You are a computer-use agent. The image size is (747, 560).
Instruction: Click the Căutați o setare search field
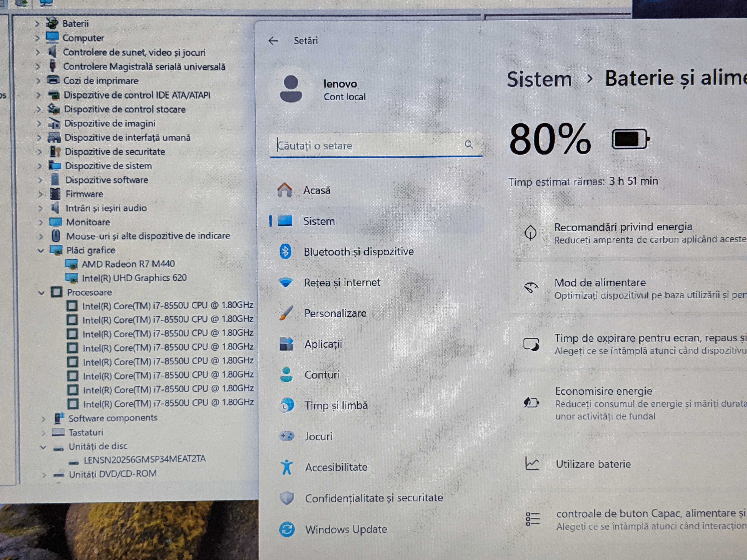click(376, 145)
